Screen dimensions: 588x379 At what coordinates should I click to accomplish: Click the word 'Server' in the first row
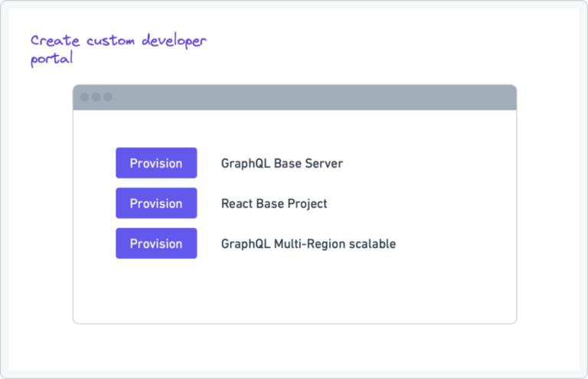[324, 163]
